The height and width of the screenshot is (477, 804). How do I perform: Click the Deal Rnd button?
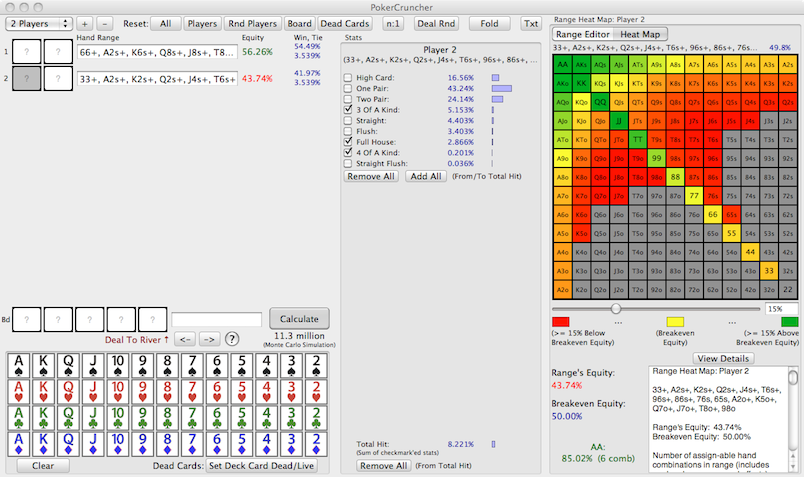(x=436, y=24)
